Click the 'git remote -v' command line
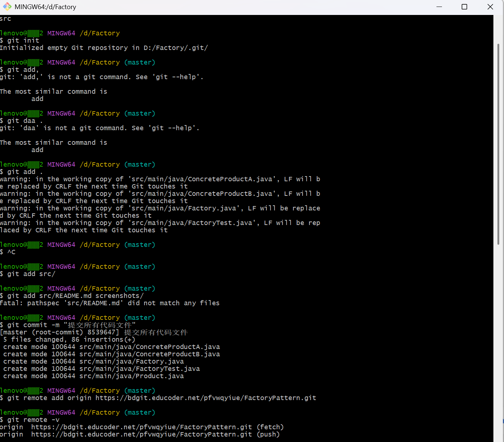 pos(33,420)
